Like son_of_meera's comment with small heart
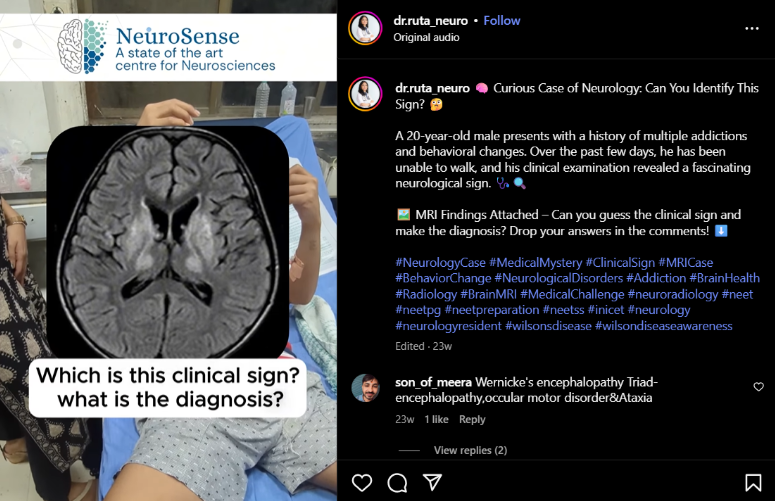 click(x=759, y=387)
